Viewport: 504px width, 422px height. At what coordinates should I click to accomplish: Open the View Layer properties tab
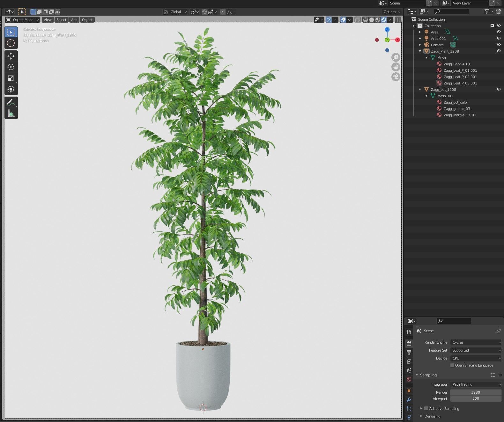coord(409,361)
